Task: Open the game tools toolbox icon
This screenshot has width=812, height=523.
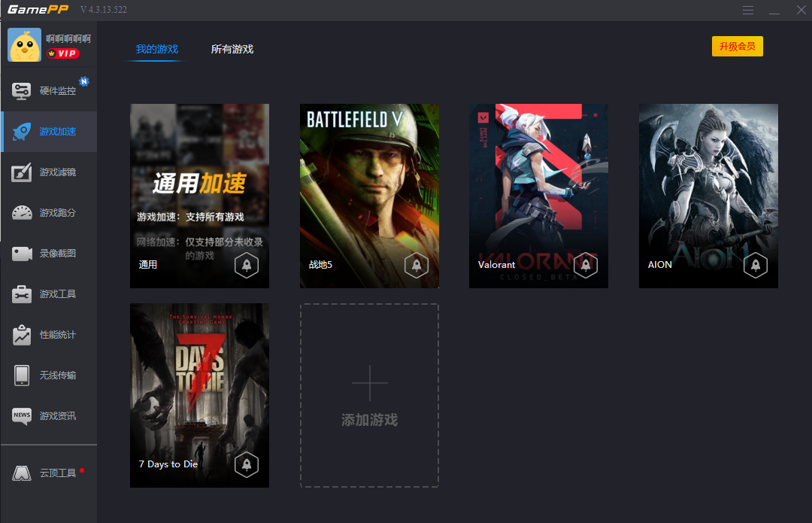Action: (22, 294)
